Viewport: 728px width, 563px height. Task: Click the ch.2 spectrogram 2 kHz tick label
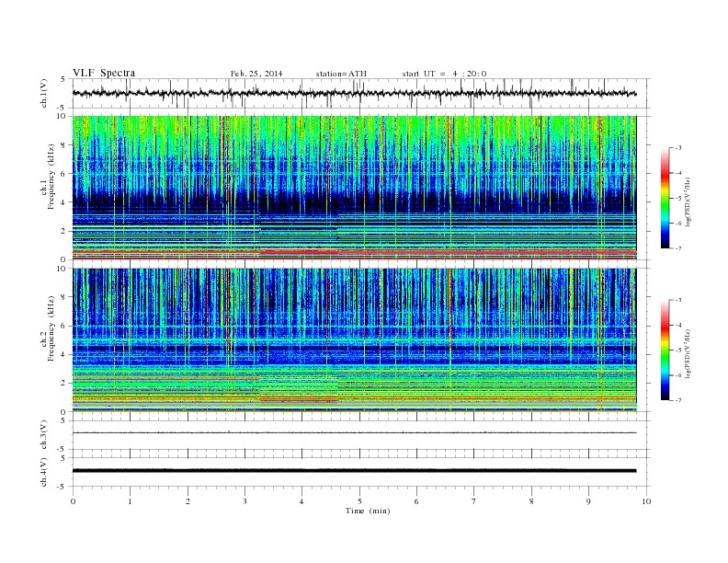(x=63, y=384)
